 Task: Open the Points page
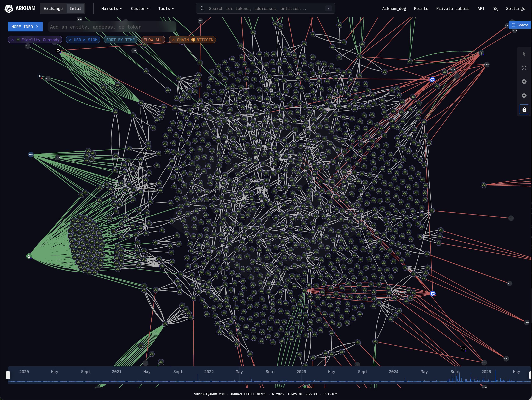pyautogui.click(x=421, y=8)
